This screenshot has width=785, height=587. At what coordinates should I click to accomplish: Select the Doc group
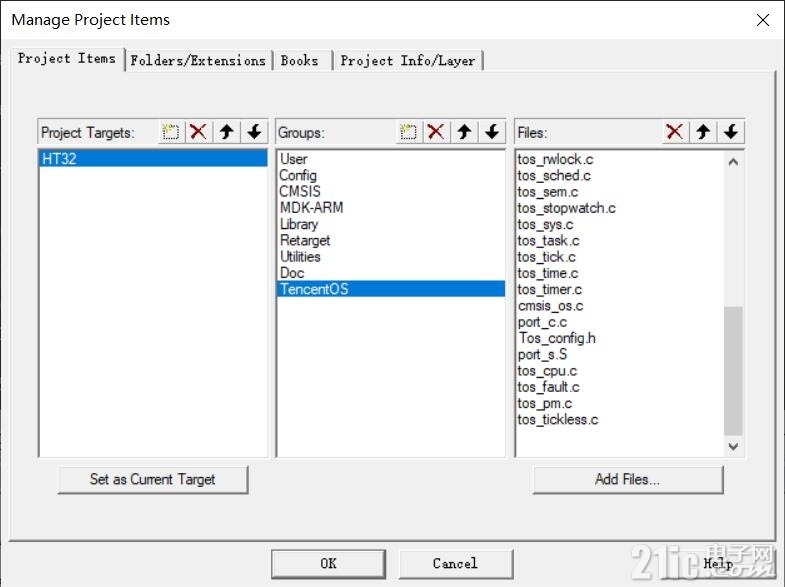[390, 273]
